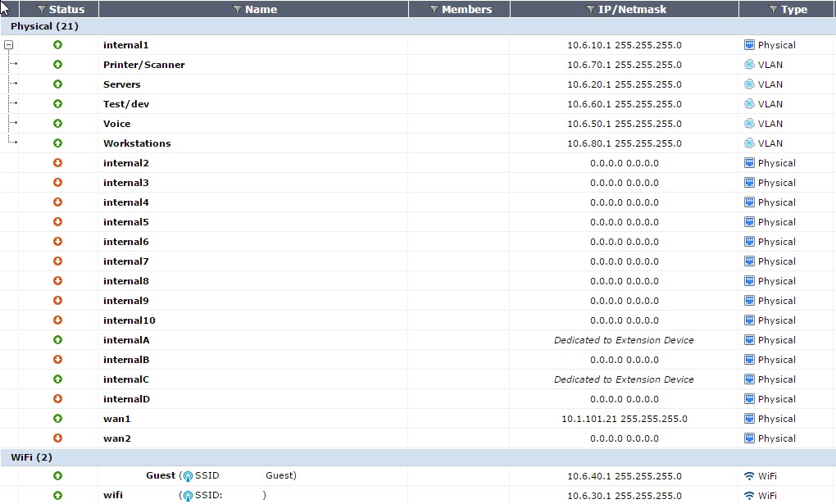Select the Voice VLAN row
The height and width of the screenshot is (504, 836).
[418, 124]
